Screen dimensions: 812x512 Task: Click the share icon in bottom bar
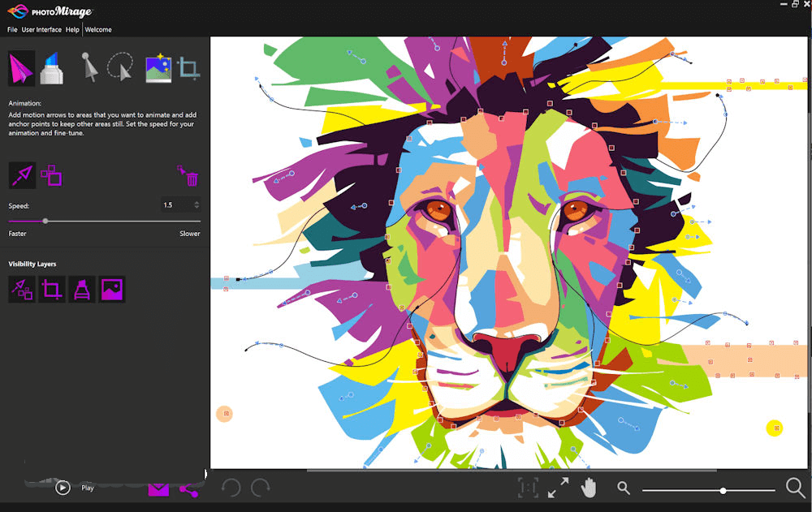189,489
